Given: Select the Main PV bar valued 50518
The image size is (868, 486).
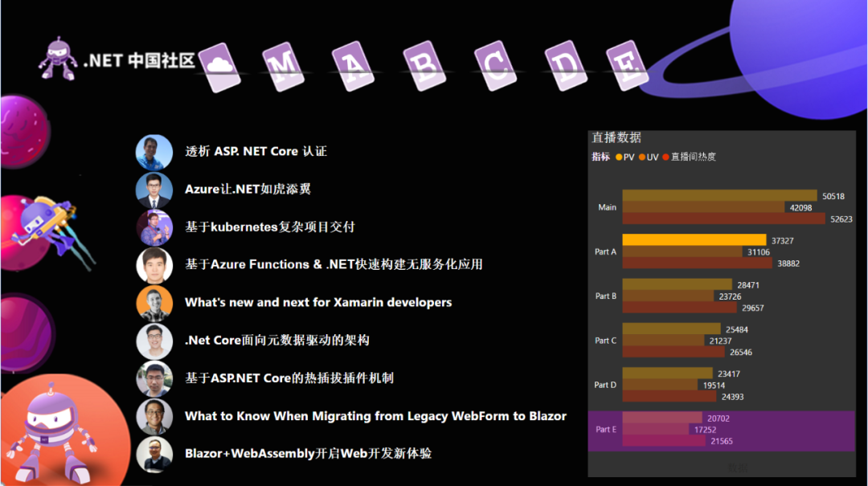Looking at the screenshot, I should coord(719,195).
